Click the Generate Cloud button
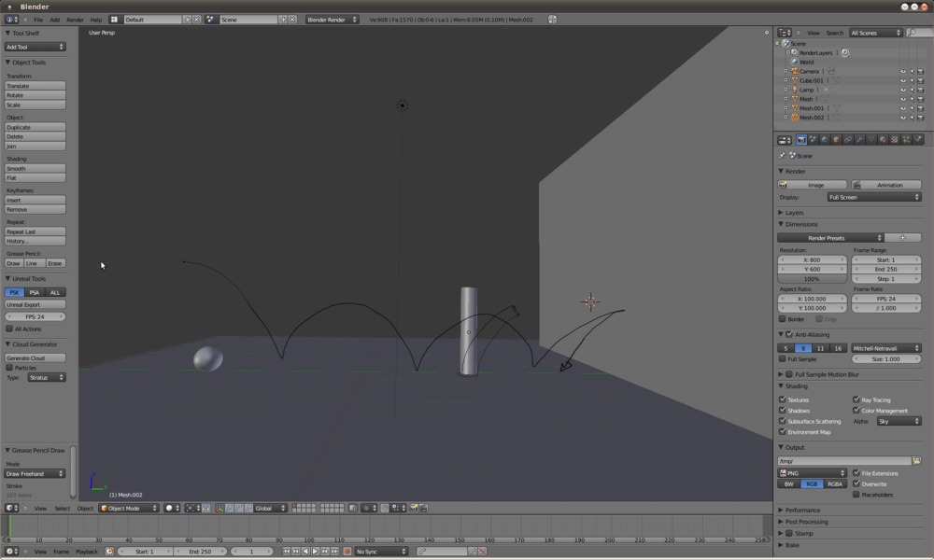934x560 pixels. (35, 358)
